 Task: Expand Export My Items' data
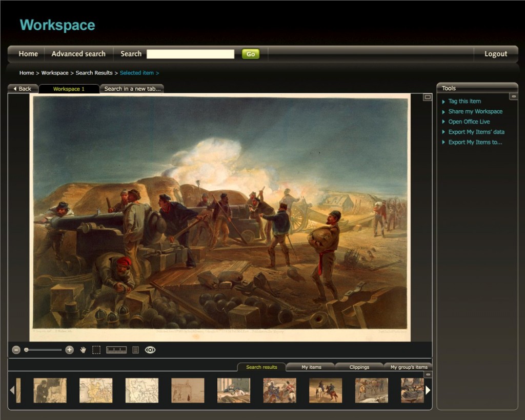[x=476, y=132]
